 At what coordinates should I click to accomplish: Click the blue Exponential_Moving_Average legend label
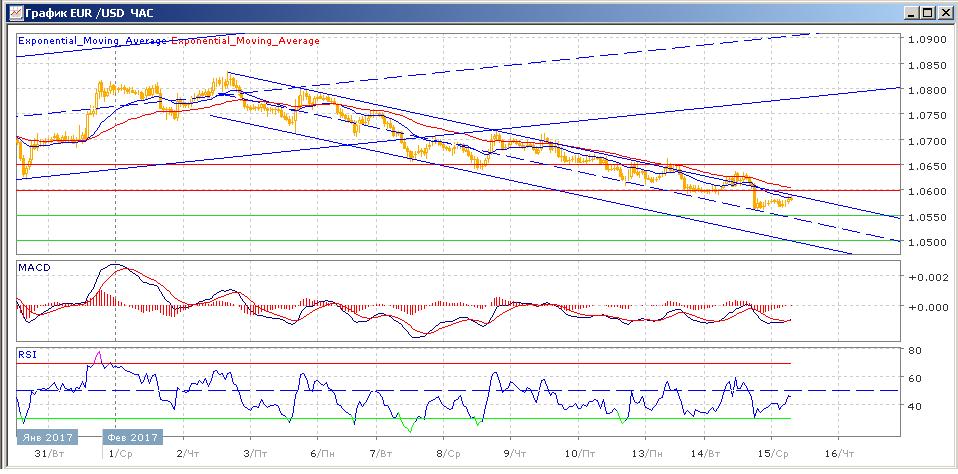[x=93, y=41]
